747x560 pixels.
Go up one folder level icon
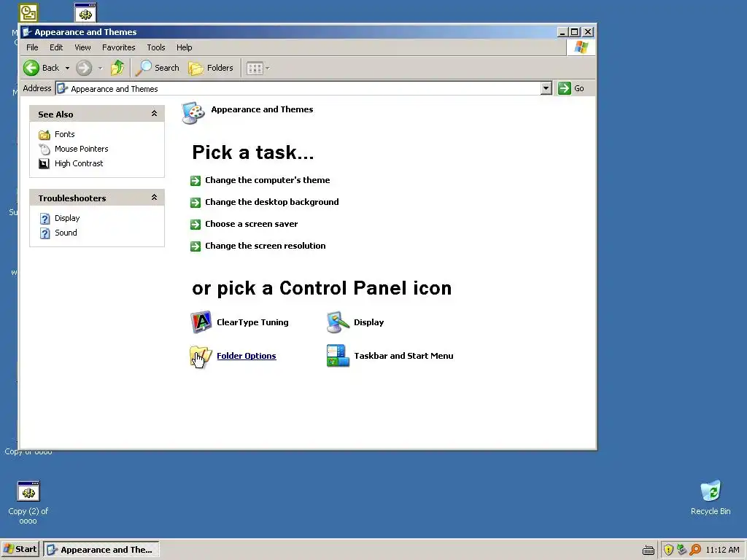coord(117,68)
